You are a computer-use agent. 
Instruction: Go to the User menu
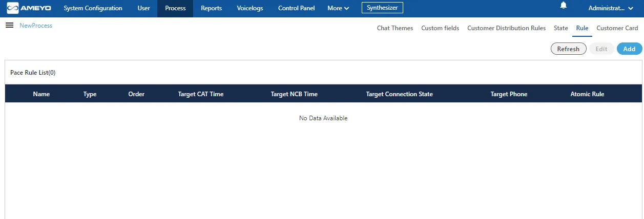144,8
